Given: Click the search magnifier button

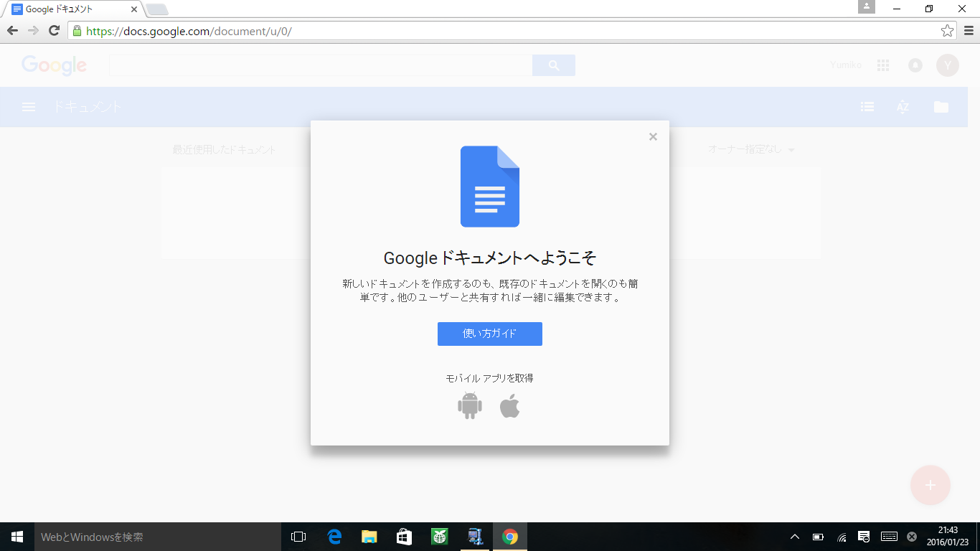Looking at the screenshot, I should [554, 65].
